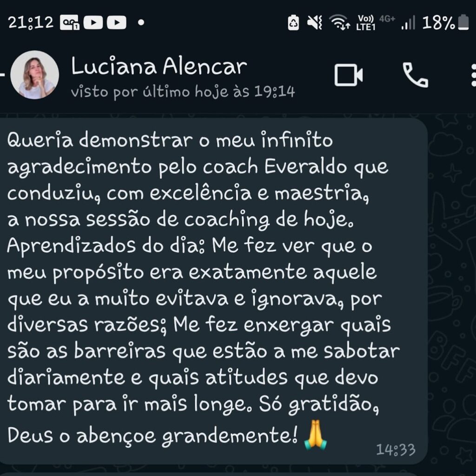Tap the 18% battery indicator
Viewport: 476px width, 476px height.
[x=445, y=22]
